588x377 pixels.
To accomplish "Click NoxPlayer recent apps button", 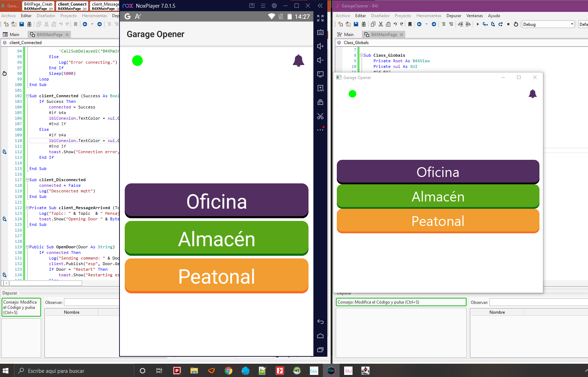I will (320, 350).
